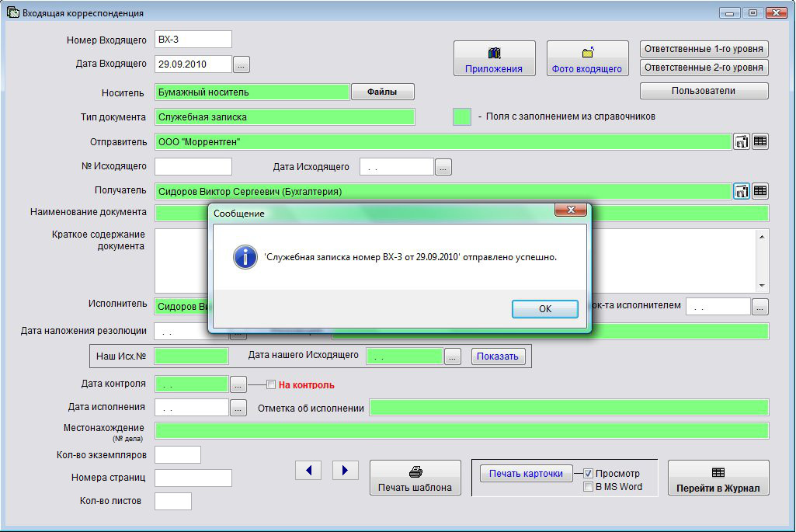Click the Исполнитель field
Screen dimensions: 796x532
click(181, 307)
